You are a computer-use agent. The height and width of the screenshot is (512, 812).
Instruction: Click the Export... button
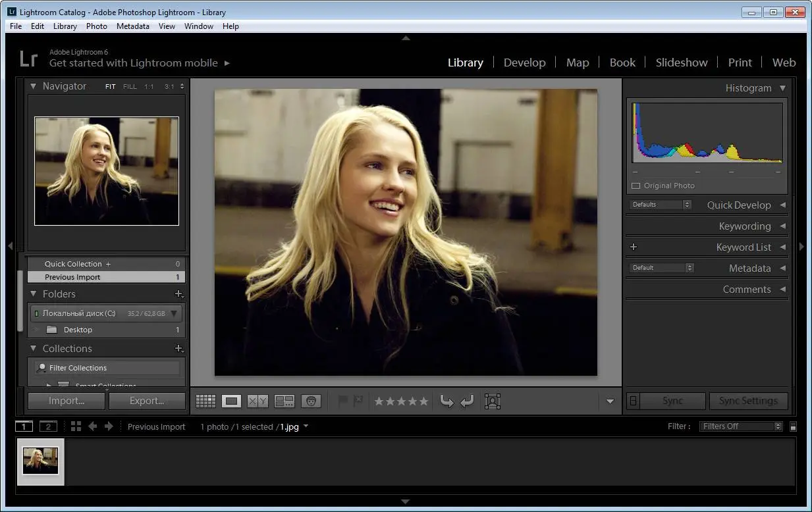pyautogui.click(x=147, y=401)
